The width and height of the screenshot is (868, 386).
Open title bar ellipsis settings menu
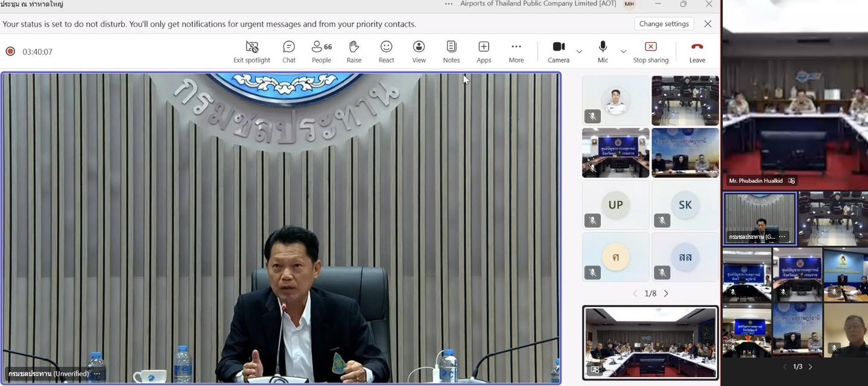[x=448, y=4]
